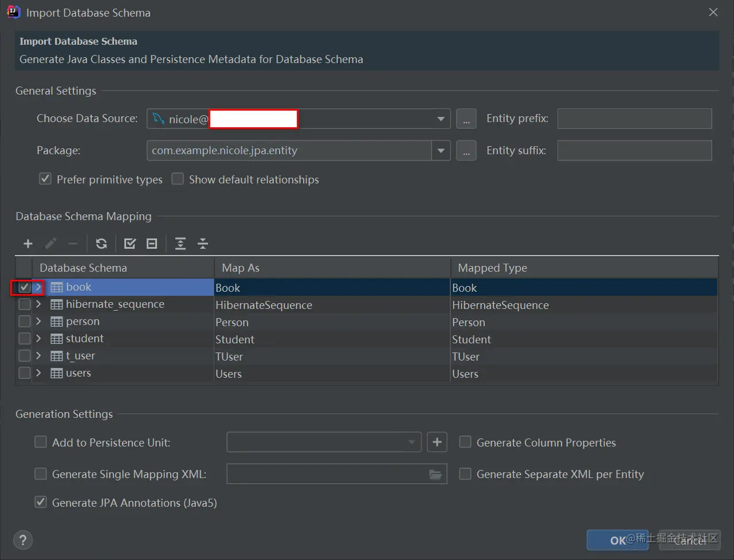This screenshot has height=560, width=734.
Task: Click the Person Map As cell
Action: pos(332,322)
